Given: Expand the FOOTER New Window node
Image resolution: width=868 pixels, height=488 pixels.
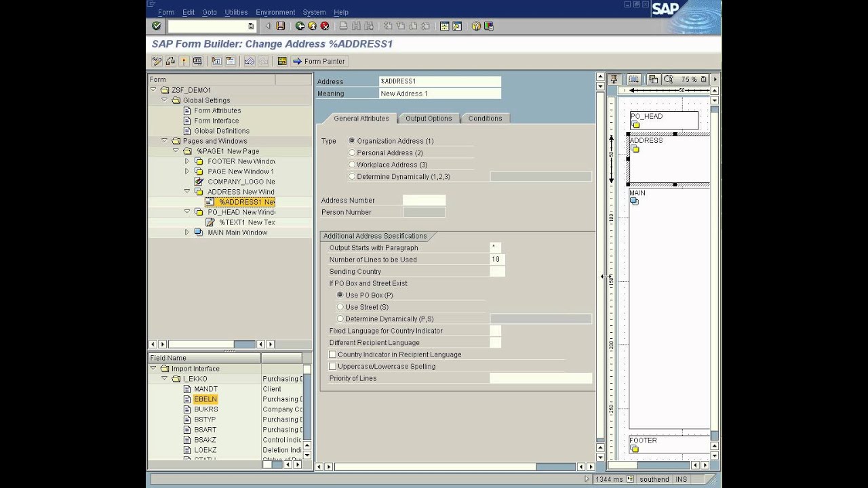Looking at the screenshot, I should [x=187, y=161].
